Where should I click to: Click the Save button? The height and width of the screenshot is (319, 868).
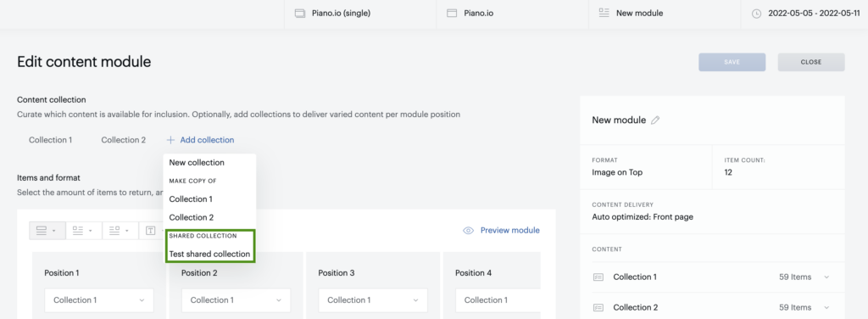[732, 62]
